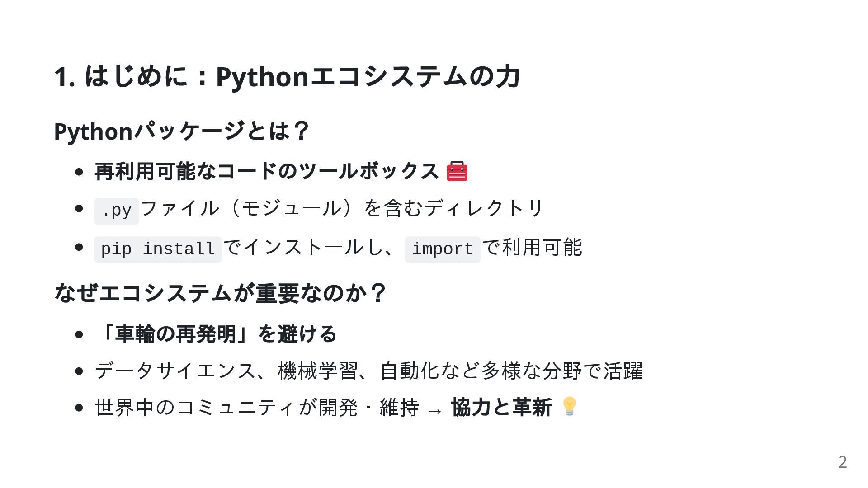Click the pip install code snippet
Viewport: 868px width, 488px height.
tap(158, 249)
